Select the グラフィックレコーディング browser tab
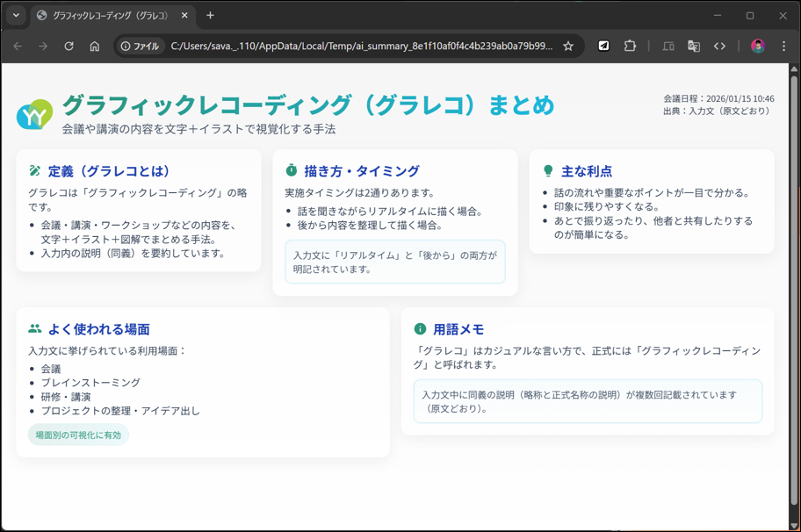Screen dimensions: 801x532 [111, 15]
